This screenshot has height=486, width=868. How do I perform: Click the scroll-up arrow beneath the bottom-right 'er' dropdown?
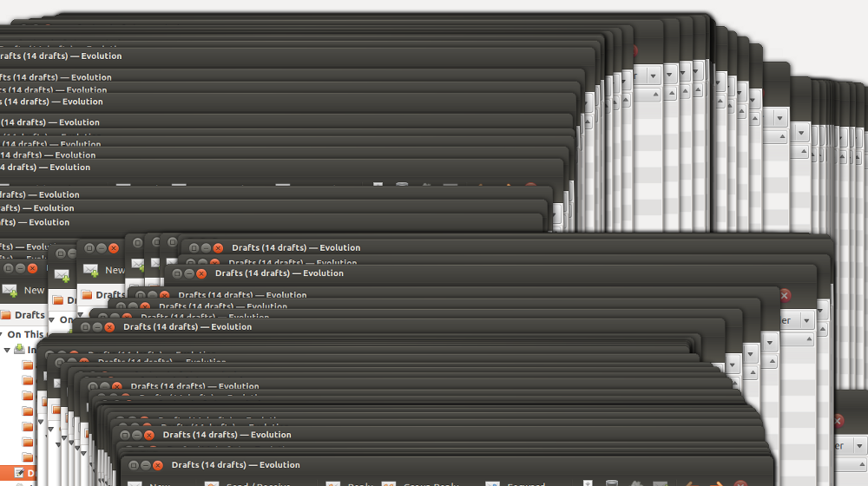pos(863,464)
